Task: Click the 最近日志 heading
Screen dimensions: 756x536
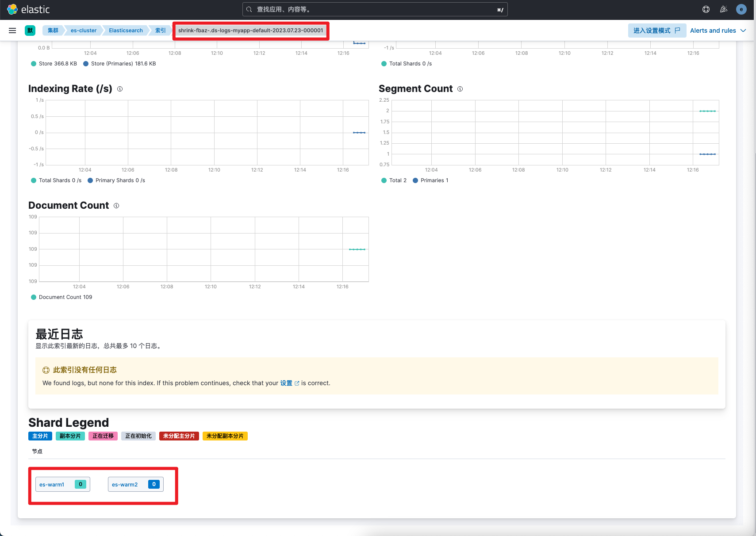Action: coord(59,334)
